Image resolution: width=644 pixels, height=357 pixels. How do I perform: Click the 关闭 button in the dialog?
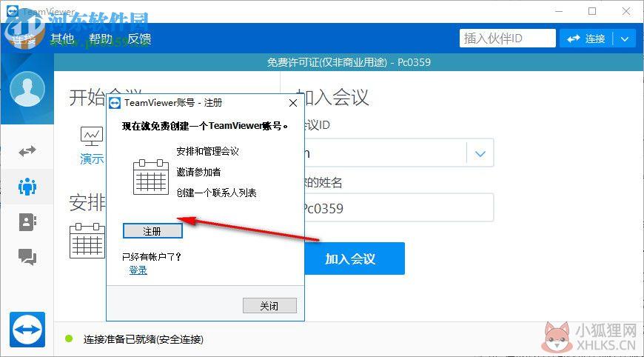[x=269, y=306]
